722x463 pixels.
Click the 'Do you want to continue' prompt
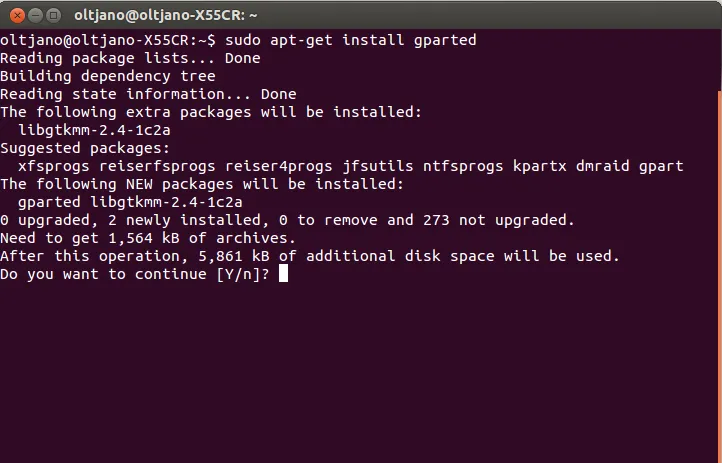105,274
